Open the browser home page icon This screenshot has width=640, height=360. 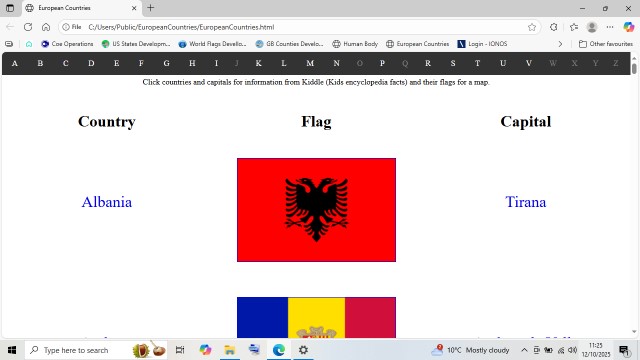click(x=46, y=27)
